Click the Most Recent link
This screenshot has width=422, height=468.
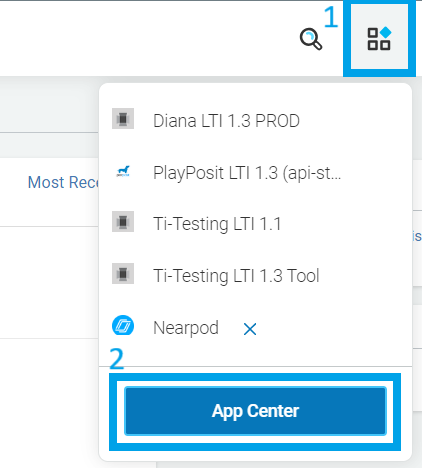(x=63, y=182)
